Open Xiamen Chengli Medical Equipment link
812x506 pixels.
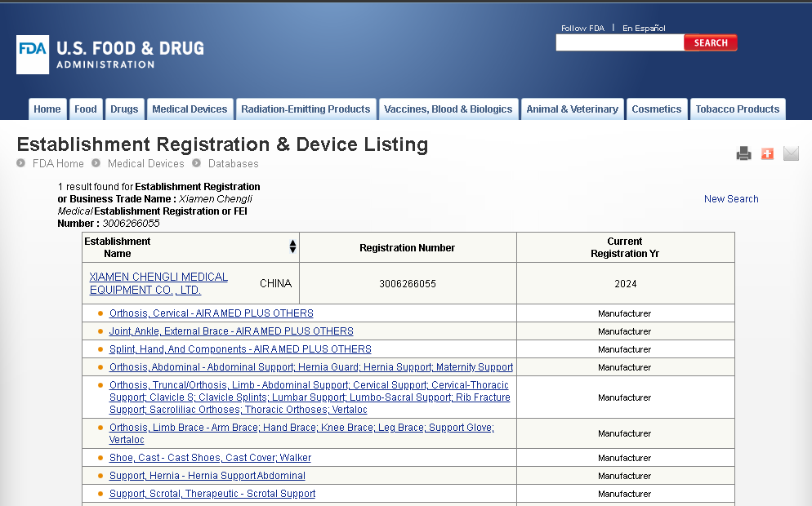click(x=158, y=283)
